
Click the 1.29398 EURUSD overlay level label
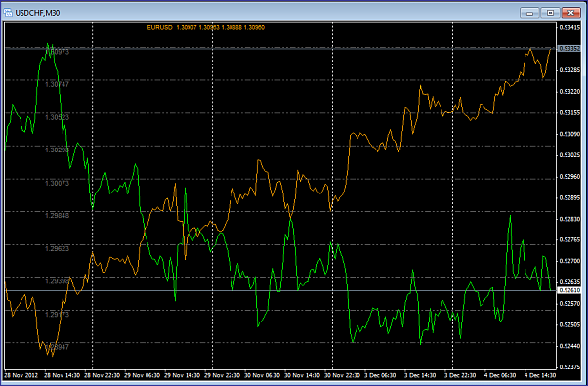(57, 281)
